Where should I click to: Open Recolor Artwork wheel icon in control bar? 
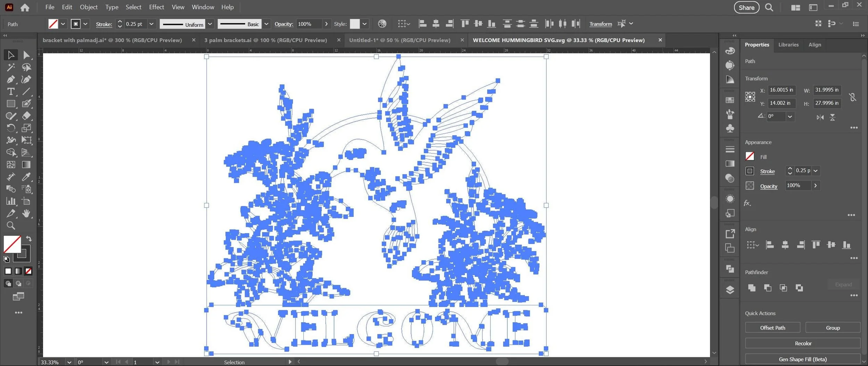pos(382,24)
